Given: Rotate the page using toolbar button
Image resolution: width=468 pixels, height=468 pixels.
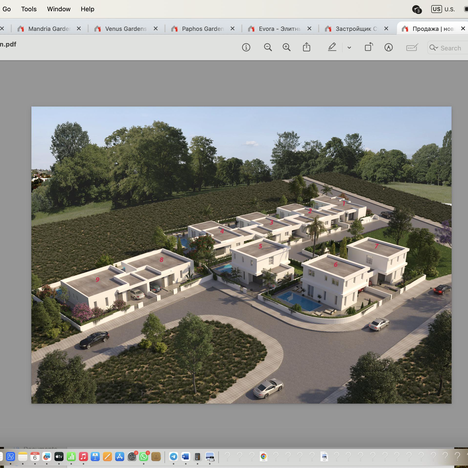Looking at the screenshot, I should click(368, 47).
